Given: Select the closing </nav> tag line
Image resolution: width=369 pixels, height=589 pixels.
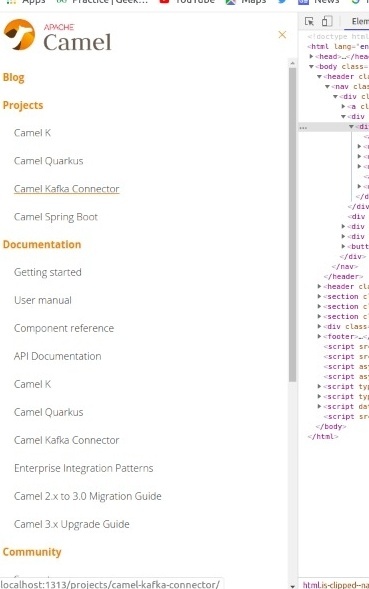Looking at the screenshot, I should pyautogui.click(x=345, y=266).
